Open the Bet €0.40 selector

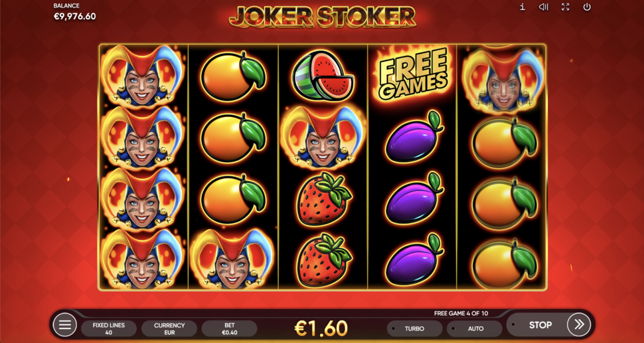(x=229, y=329)
